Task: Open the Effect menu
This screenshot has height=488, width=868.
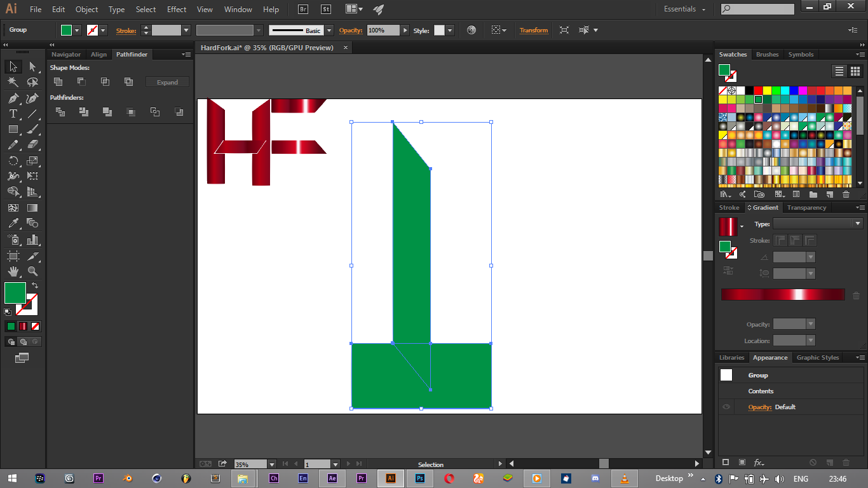Action: coord(177,10)
